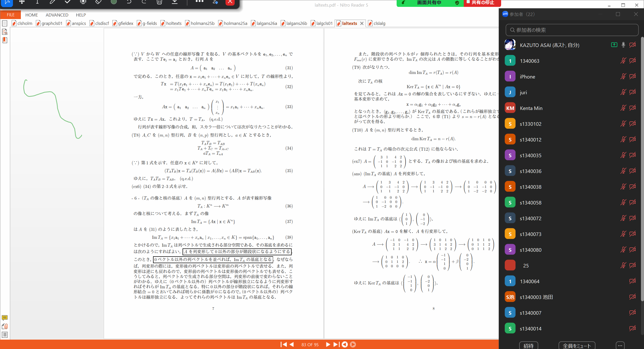Go to the next page
This screenshot has height=349, width=644.
coord(328,344)
